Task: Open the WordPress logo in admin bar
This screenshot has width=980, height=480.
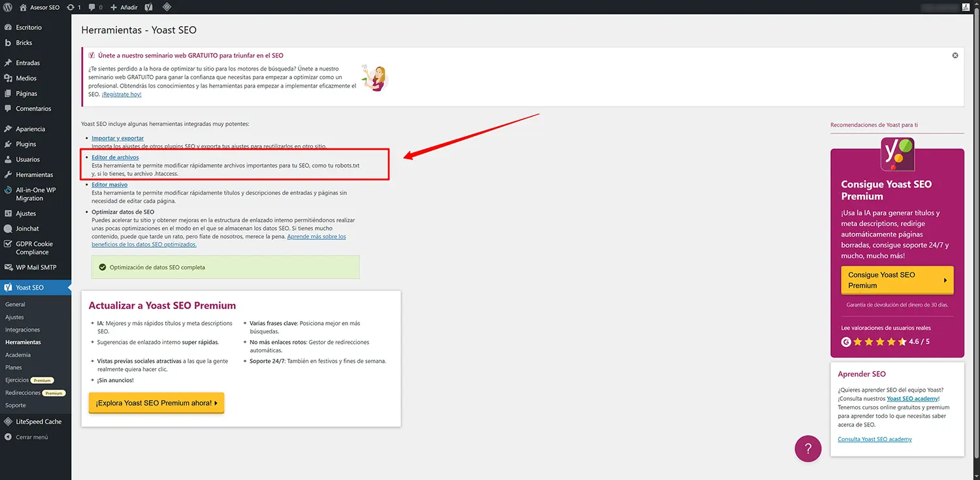Action: pos(8,7)
